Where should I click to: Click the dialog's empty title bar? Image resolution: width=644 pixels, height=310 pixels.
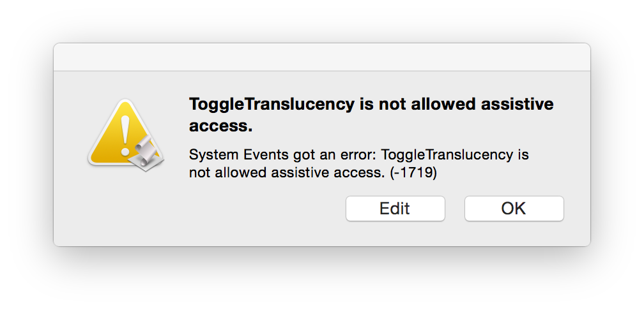pos(322,57)
